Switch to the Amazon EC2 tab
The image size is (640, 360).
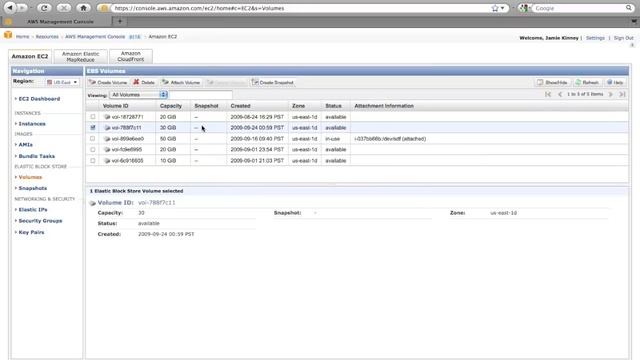[30, 56]
